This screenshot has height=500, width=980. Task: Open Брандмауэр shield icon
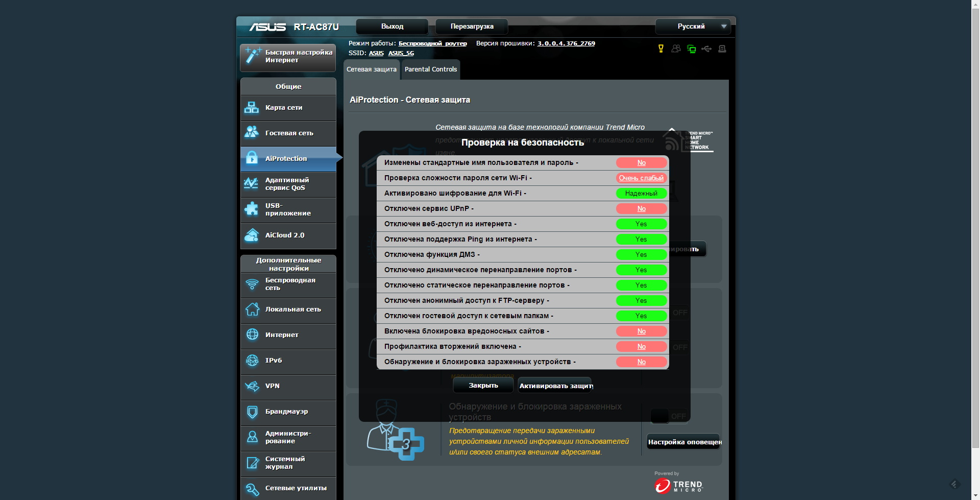[252, 412]
